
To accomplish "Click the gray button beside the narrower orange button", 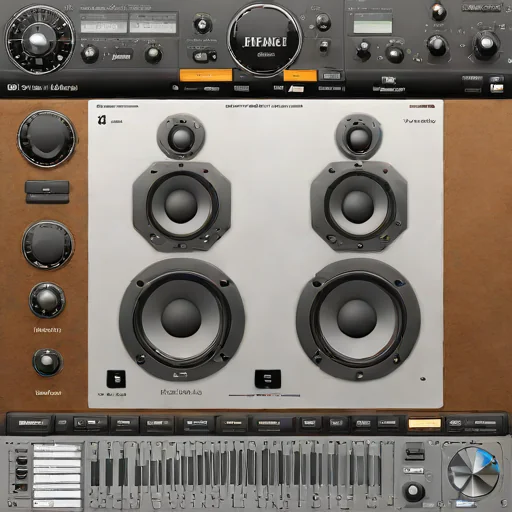I will click(x=331, y=76).
